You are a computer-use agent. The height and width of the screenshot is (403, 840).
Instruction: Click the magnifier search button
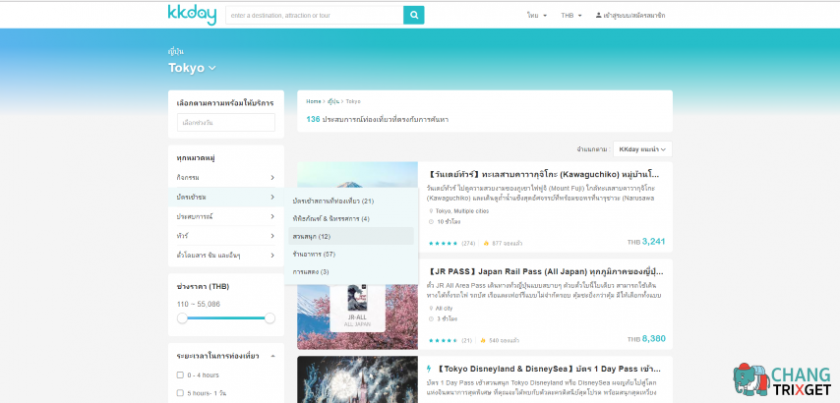[414, 15]
